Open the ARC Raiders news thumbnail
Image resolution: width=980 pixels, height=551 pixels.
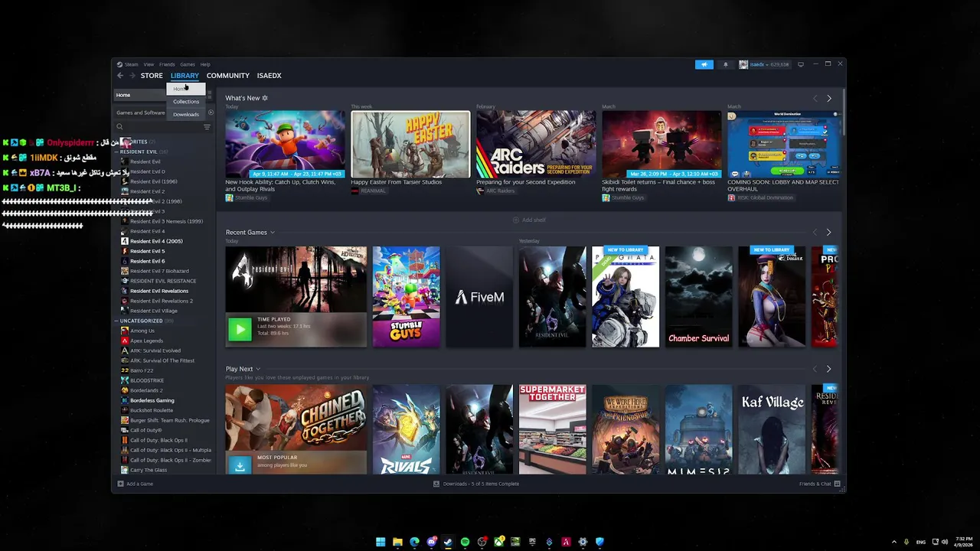(x=536, y=145)
